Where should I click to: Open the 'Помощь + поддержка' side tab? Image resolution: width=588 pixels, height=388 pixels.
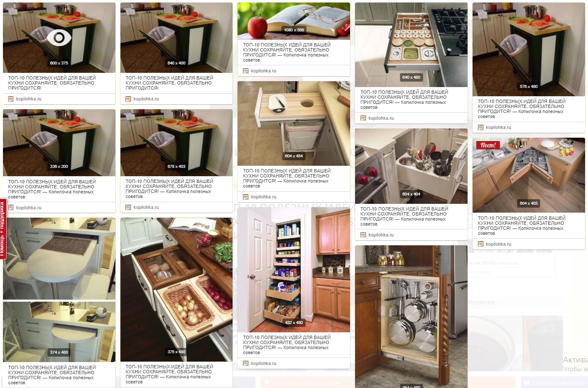coord(3,229)
